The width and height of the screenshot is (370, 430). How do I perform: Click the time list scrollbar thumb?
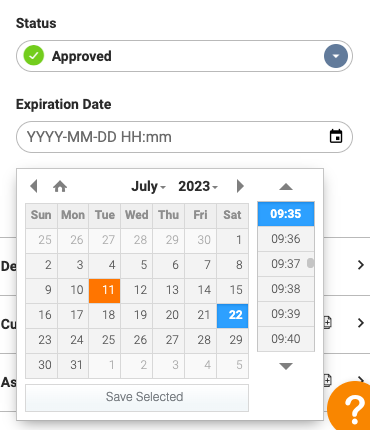coord(310,263)
